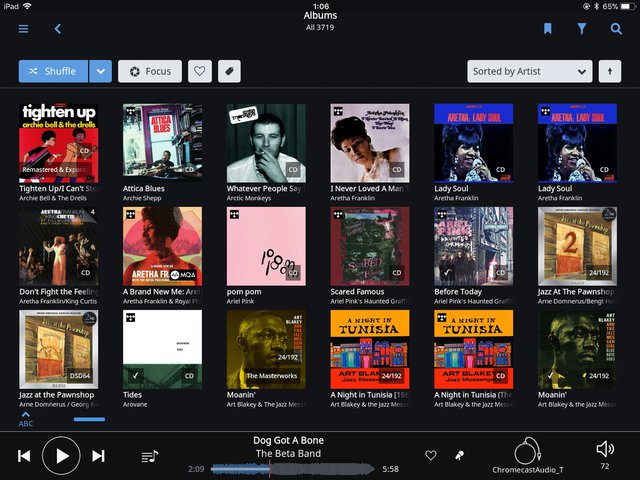Open the play queue icon
This screenshot has width=640, height=480.
point(149,456)
